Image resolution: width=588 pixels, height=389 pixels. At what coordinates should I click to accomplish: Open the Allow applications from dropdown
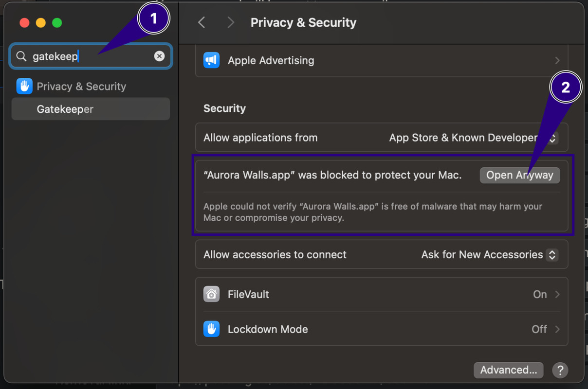click(x=552, y=138)
